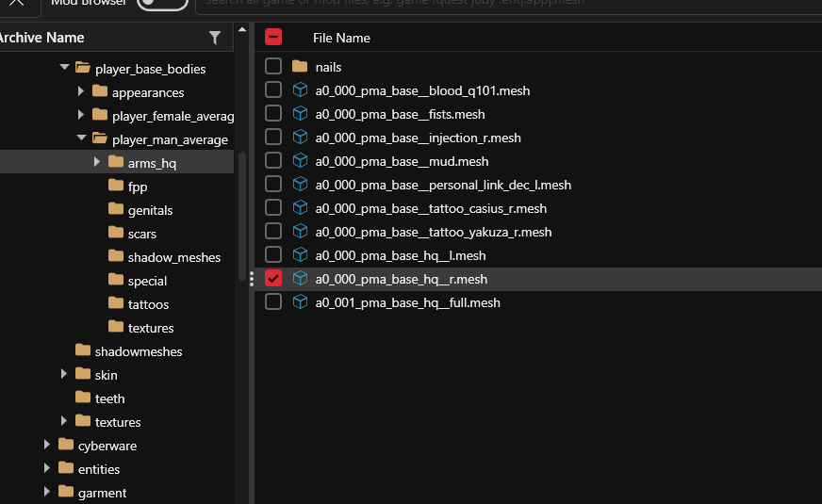Uncheck the a0_000_pma_base_hq__r.mesh checkbox
Screen dimensions: 822x504
coord(273,279)
